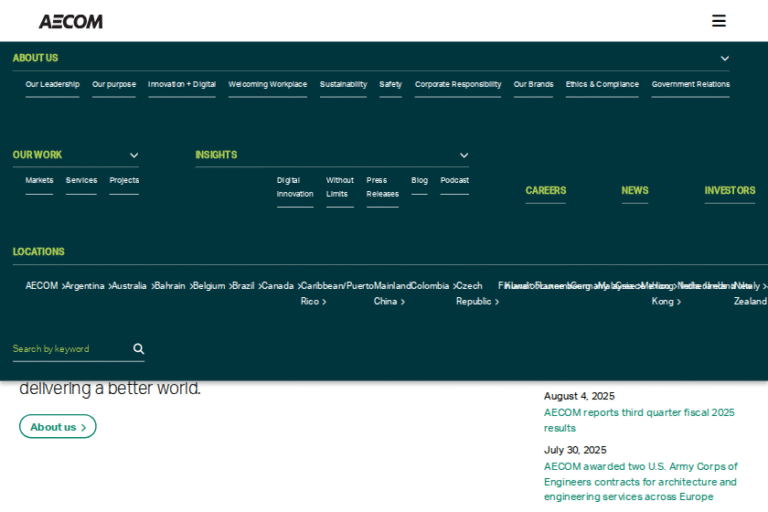Click the Search by keyword field
Screen dimensions: 768x512
point(68,349)
